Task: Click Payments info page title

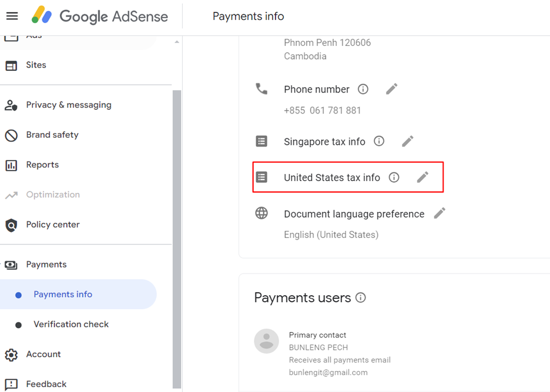Action: pyautogui.click(x=248, y=16)
